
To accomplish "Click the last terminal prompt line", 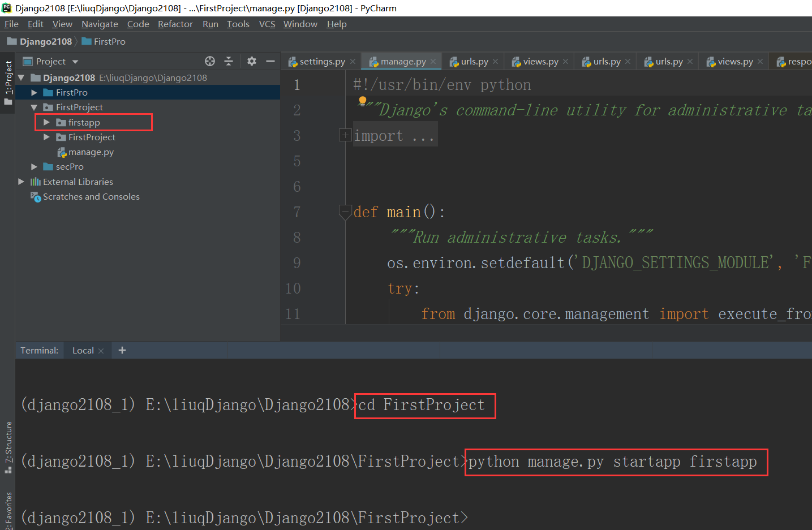I will (244, 518).
